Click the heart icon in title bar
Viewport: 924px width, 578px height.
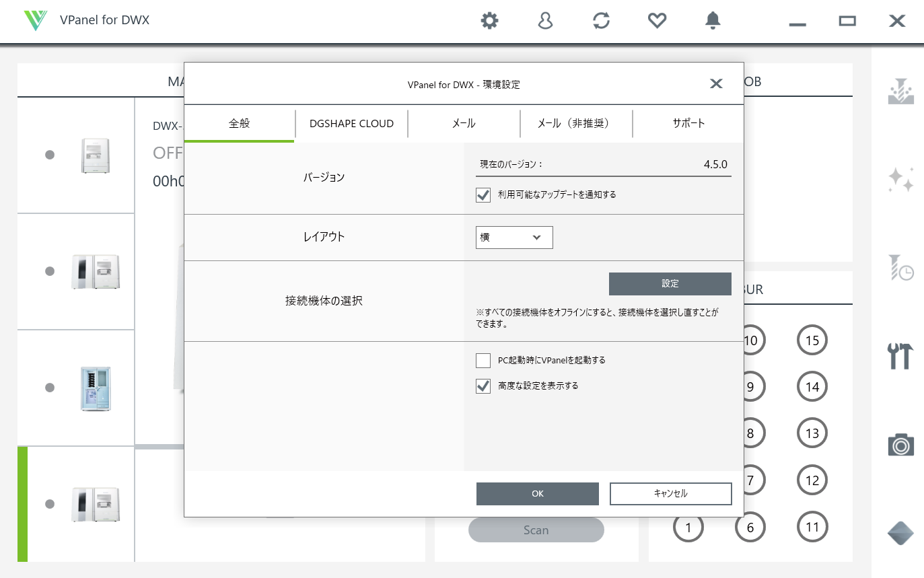[657, 21]
